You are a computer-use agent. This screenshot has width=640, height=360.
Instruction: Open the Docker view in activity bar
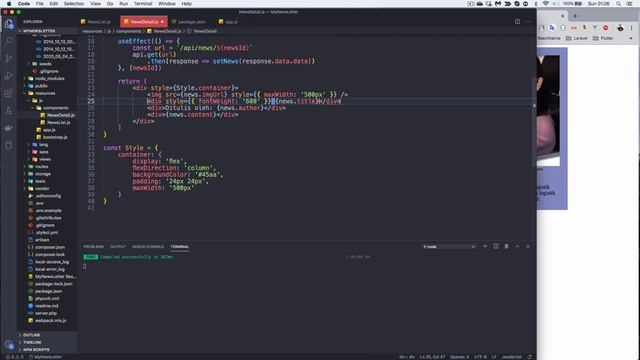pos(9,128)
